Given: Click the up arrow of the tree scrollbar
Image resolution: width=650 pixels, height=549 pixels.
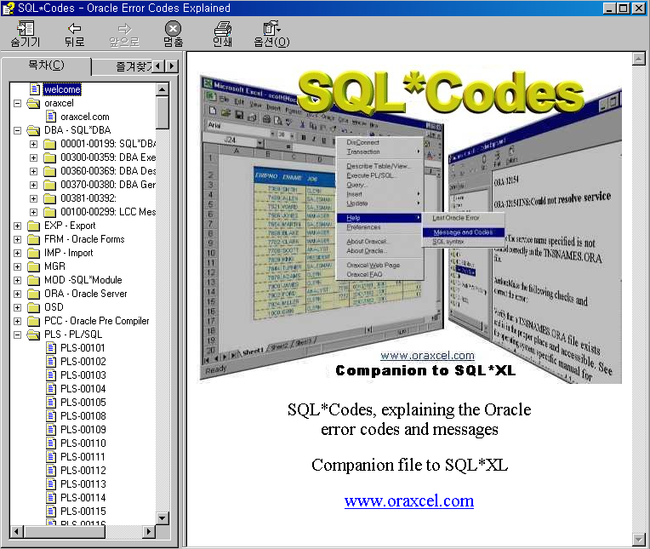Looking at the screenshot, I should (162, 89).
